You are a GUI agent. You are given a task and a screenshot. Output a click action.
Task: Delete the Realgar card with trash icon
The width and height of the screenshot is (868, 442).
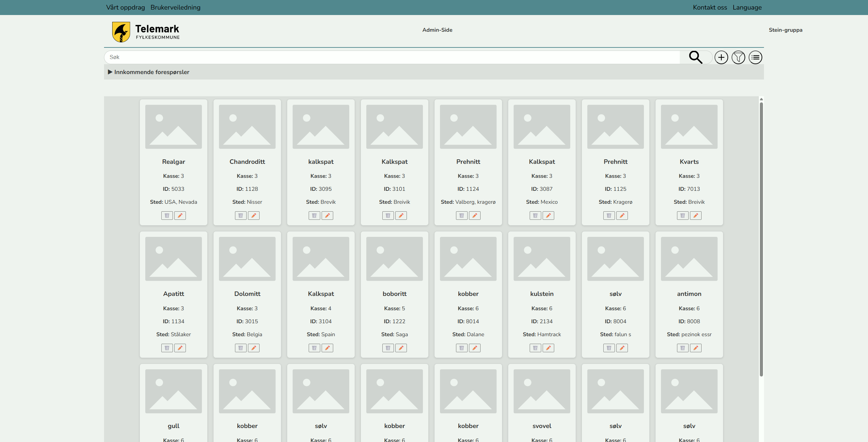point(167,216)
